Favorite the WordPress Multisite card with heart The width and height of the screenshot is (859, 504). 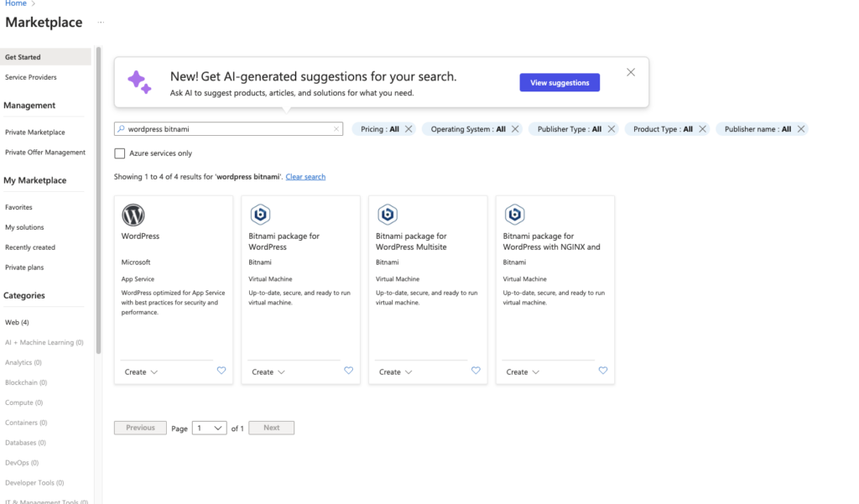476,371
